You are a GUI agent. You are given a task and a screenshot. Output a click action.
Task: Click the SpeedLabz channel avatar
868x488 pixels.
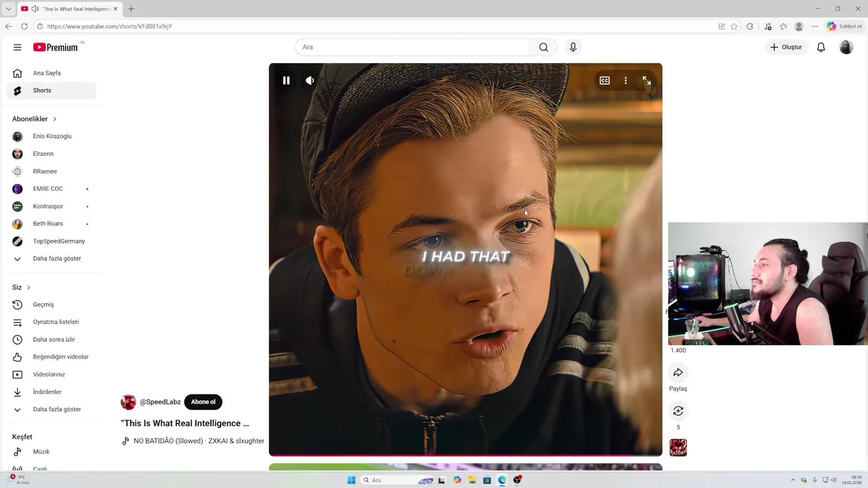coord(128,402)
